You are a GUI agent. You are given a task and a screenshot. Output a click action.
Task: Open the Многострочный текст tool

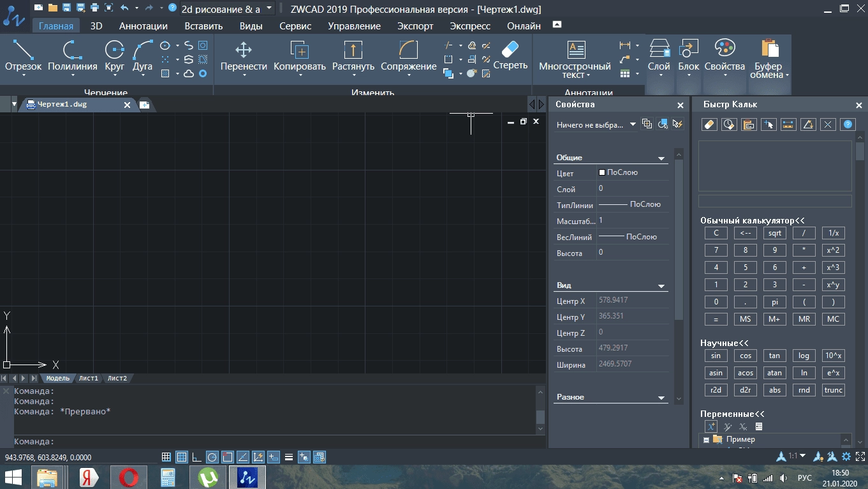point(575,59)
